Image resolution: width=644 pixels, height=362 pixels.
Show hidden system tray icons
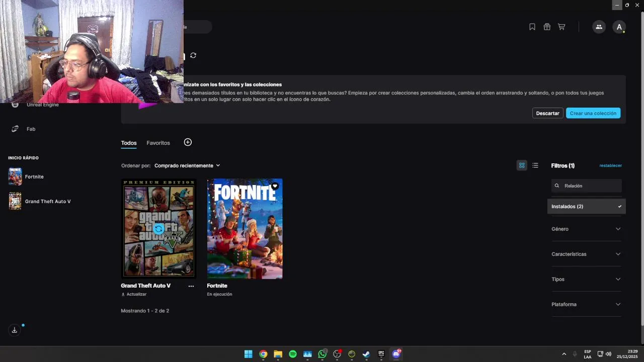tap(564, 354)
